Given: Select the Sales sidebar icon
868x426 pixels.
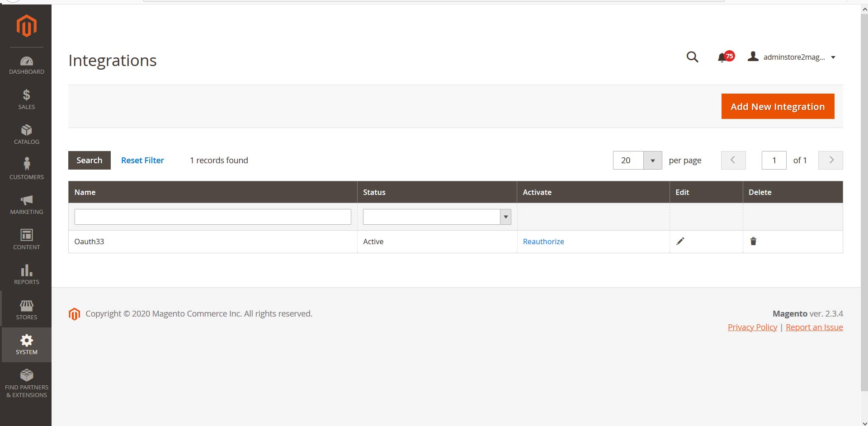Looking at the screenshot, I should coord(26,99).
